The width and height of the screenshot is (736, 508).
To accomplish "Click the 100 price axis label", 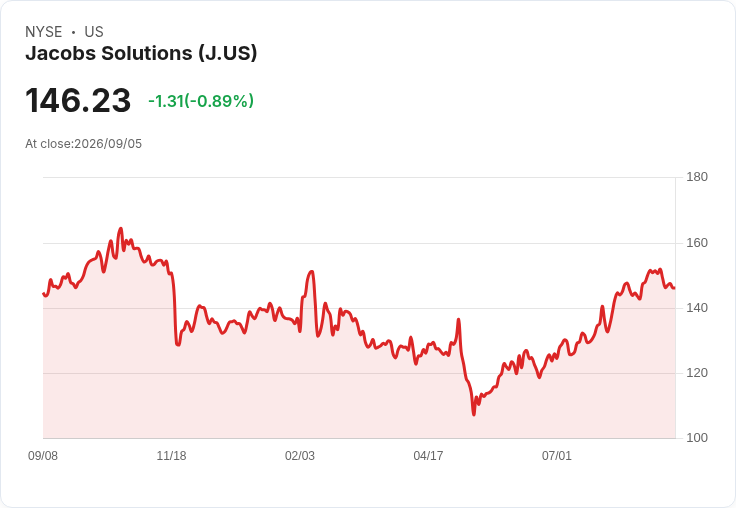I will [697, 438].
